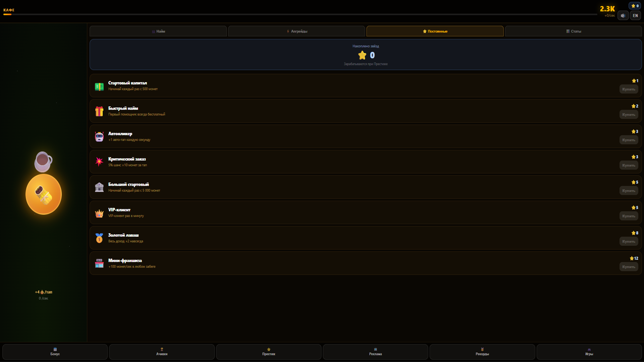Open the Статы tab
This screenshot has height=362, width=644.
tap(573, 31)
